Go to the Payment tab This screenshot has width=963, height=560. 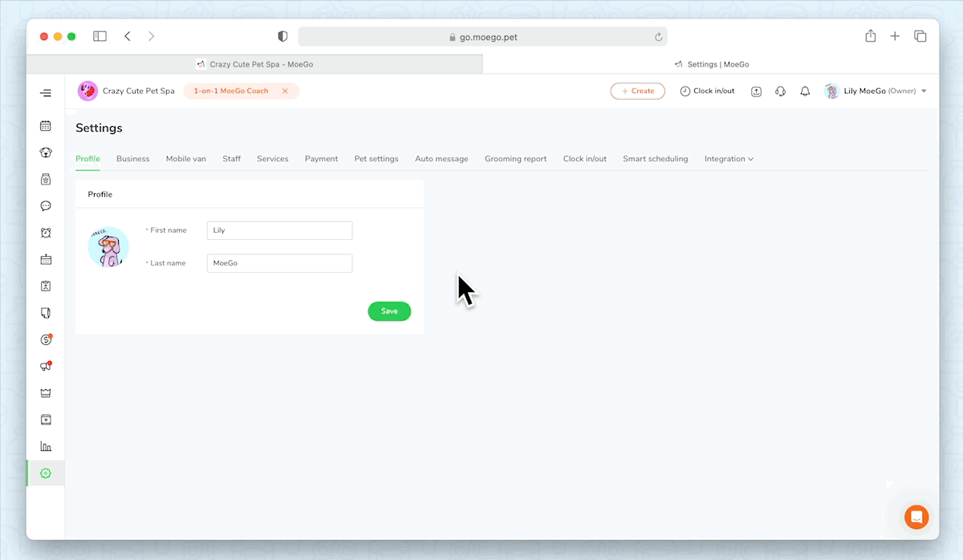pyautogui.click(x=321, y=159)
